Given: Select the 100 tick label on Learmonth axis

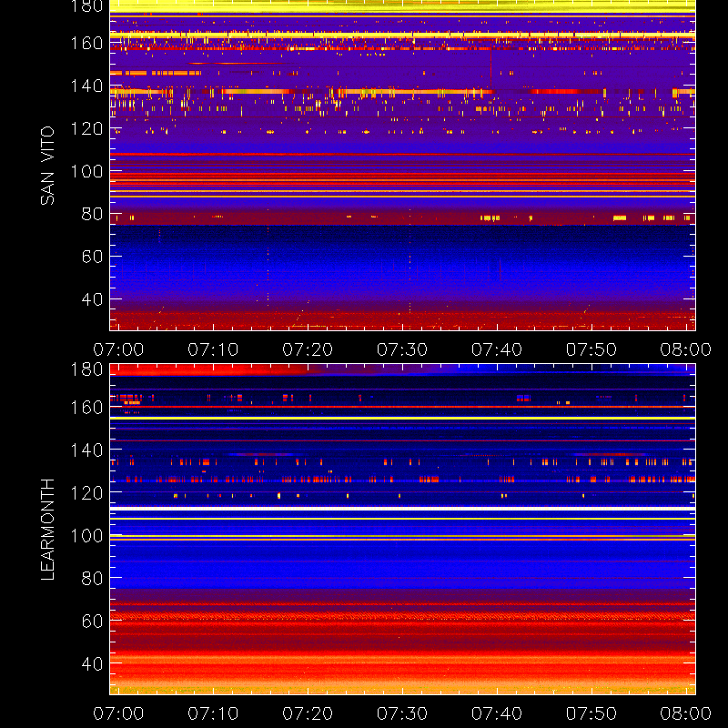Looking at the screenshot, I should tap(86, 536).
